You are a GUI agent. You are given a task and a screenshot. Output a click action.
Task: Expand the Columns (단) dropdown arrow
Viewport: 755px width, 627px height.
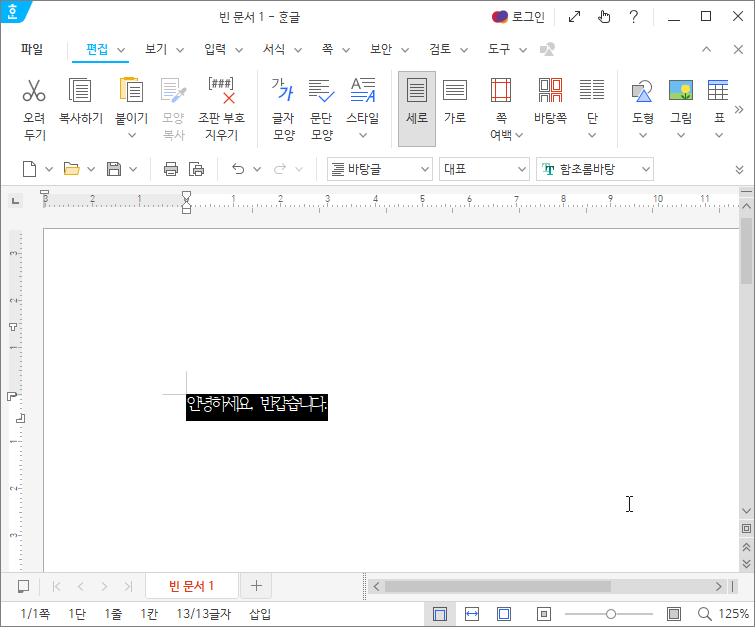[592, 135]
